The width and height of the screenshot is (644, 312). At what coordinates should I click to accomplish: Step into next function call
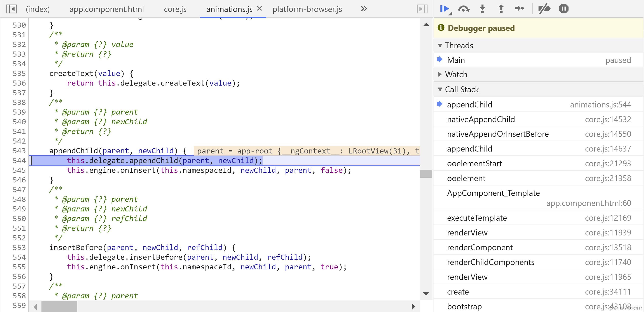tap(483, 9)
